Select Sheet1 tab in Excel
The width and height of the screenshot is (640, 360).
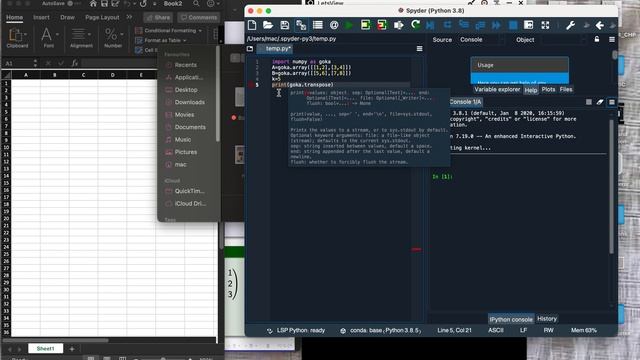pyautogui.click(x=45, y=349)
